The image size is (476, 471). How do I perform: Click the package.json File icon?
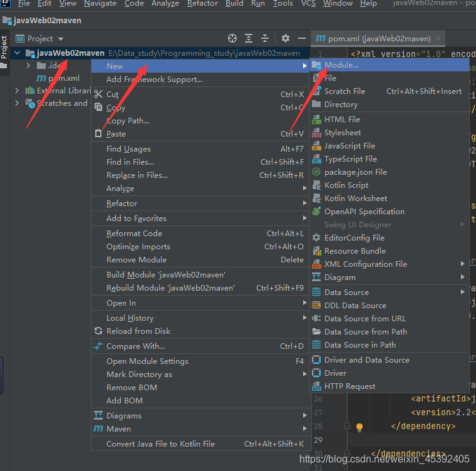tap(316, 172)
